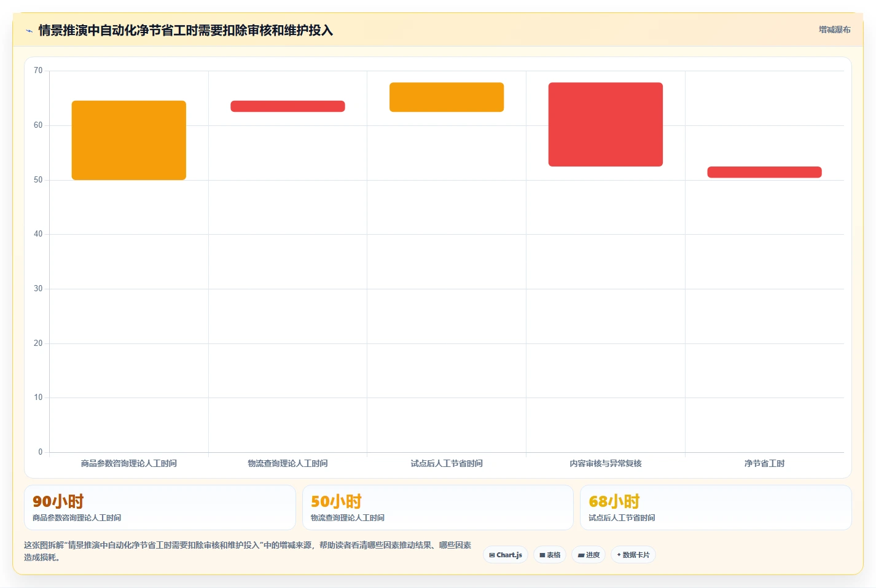Click the x-axis label 试点后人工节省时间
876x588 pixels.
447,463
